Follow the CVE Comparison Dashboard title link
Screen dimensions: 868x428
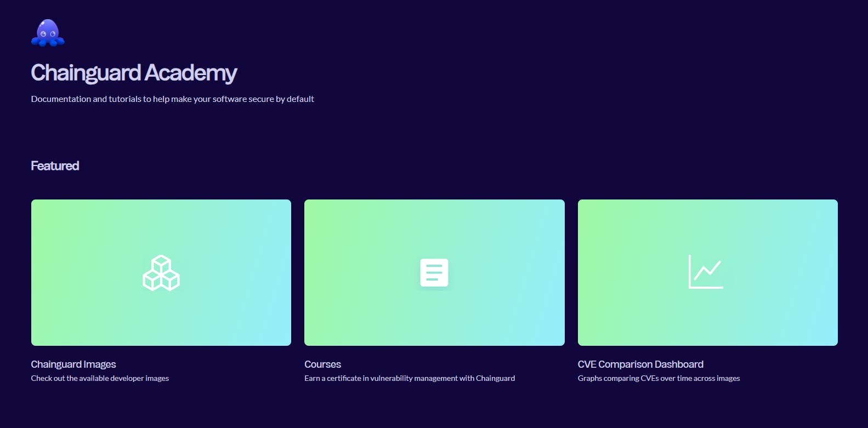point(640,364)
